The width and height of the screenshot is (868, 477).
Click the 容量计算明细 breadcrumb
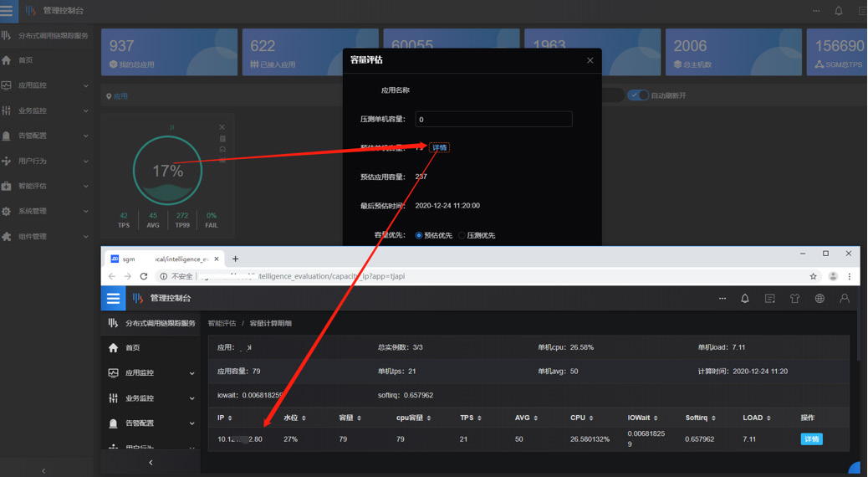[x=271, y=323]
